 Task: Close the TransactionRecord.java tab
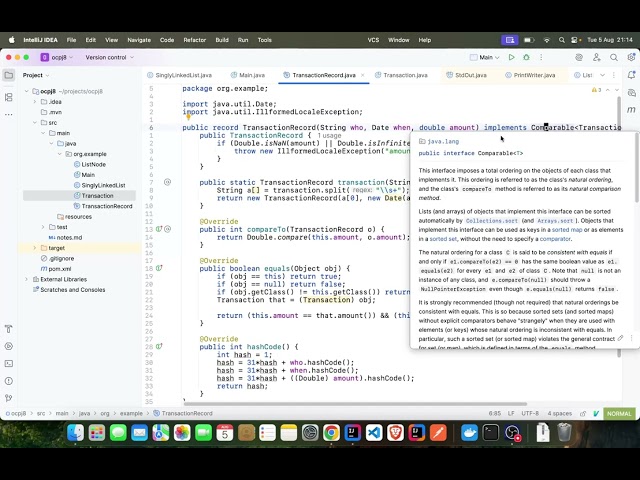click(362, 75)
